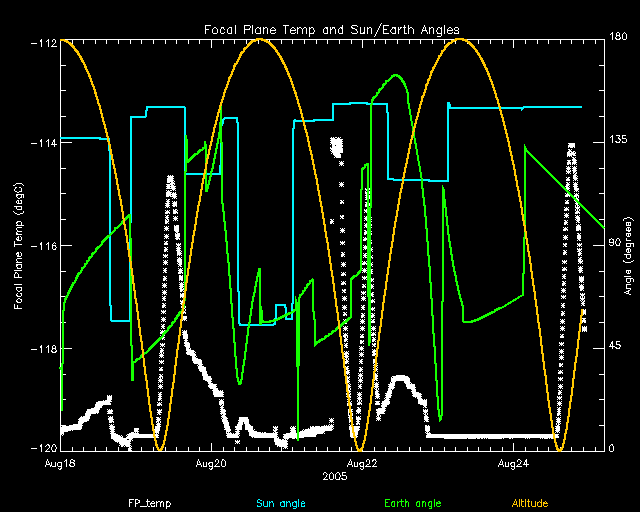Click the -118 left axis tick label
The image size is (640, 512).
[x=42, y=348]
